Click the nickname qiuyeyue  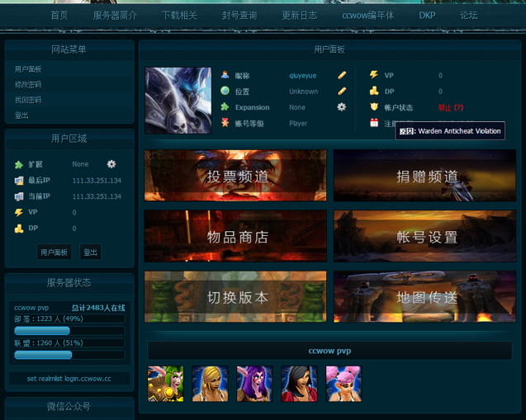(302, 76)
